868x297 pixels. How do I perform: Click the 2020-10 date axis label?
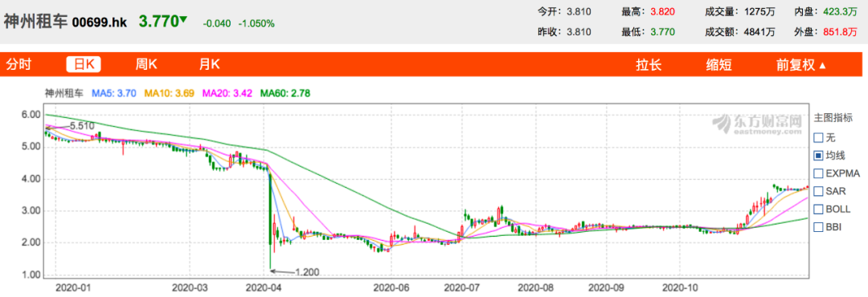point(680,287)
